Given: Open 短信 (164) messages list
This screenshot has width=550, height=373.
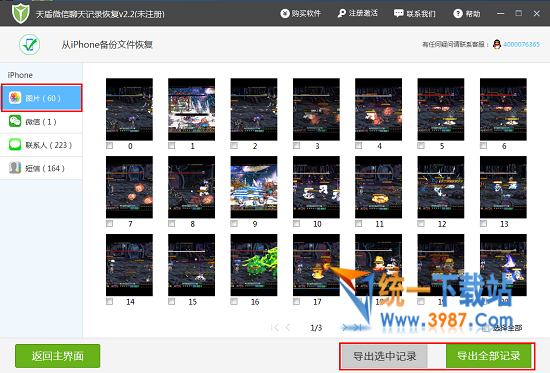Looking at the screenshot, I should coord(41,168).
